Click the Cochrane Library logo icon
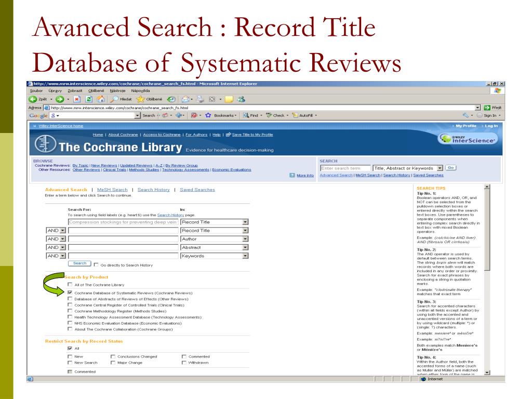 45,143
